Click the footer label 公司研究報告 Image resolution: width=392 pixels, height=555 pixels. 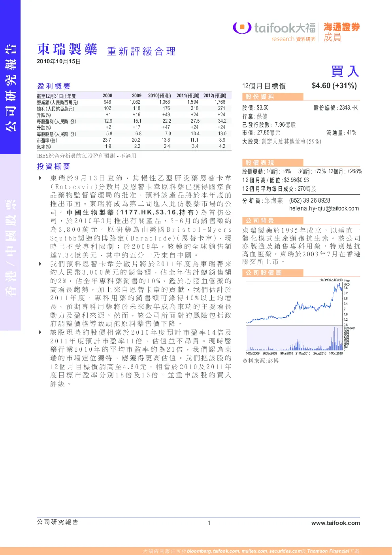tap(58, 522)
